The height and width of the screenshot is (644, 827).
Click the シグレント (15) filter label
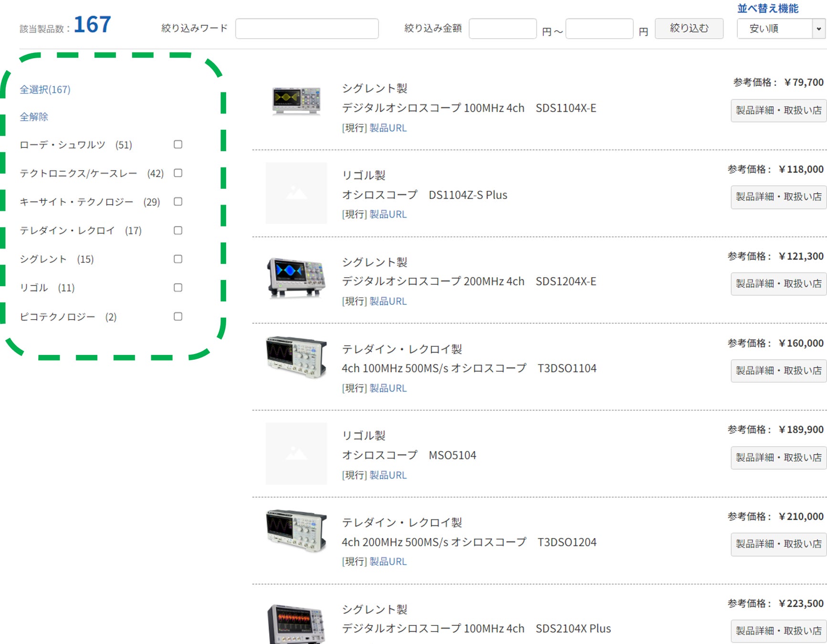click(57, 259)
